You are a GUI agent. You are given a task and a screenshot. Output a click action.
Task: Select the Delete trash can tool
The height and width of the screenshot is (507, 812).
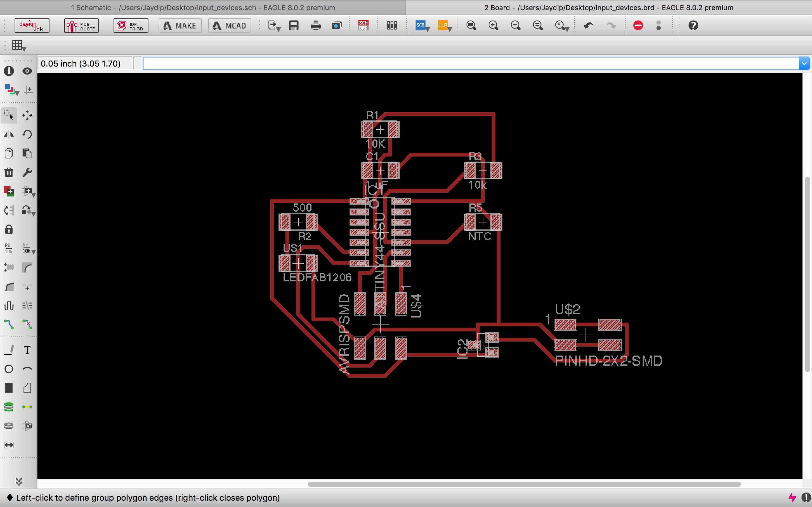point(9,172)
